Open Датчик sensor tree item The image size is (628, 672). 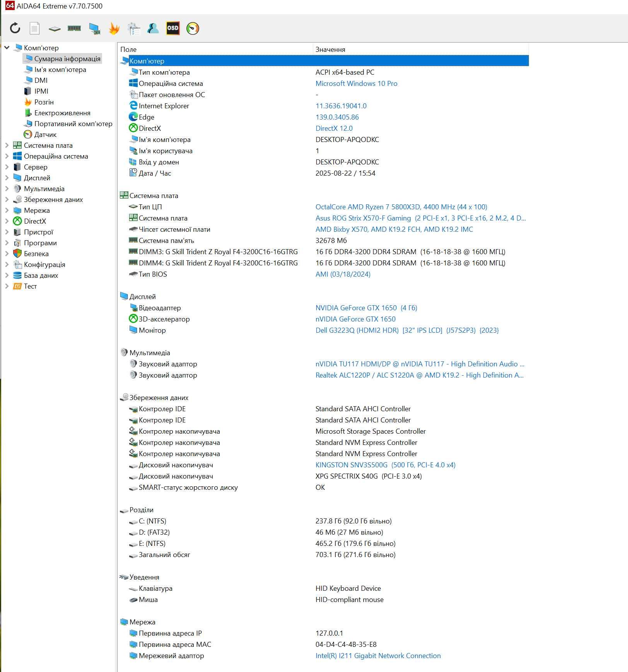45,135
